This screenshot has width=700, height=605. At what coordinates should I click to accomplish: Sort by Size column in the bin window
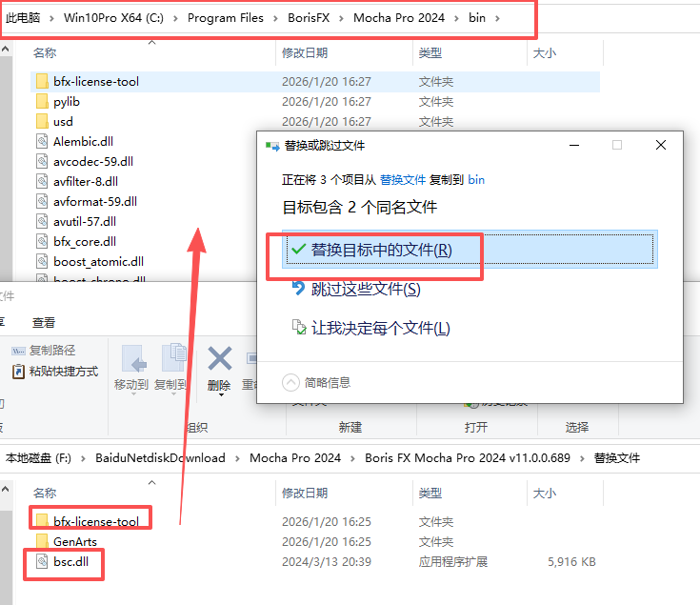coord(544,53)
